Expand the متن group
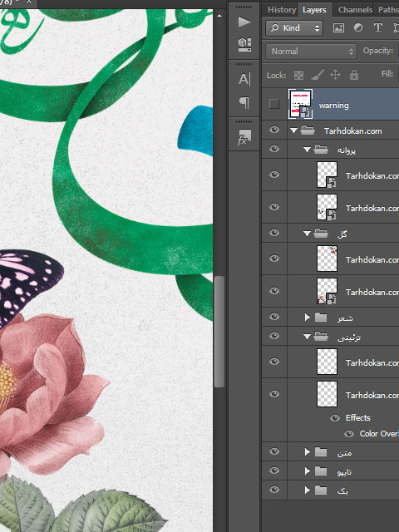The image size is (399, 532). tap(307, 452)
